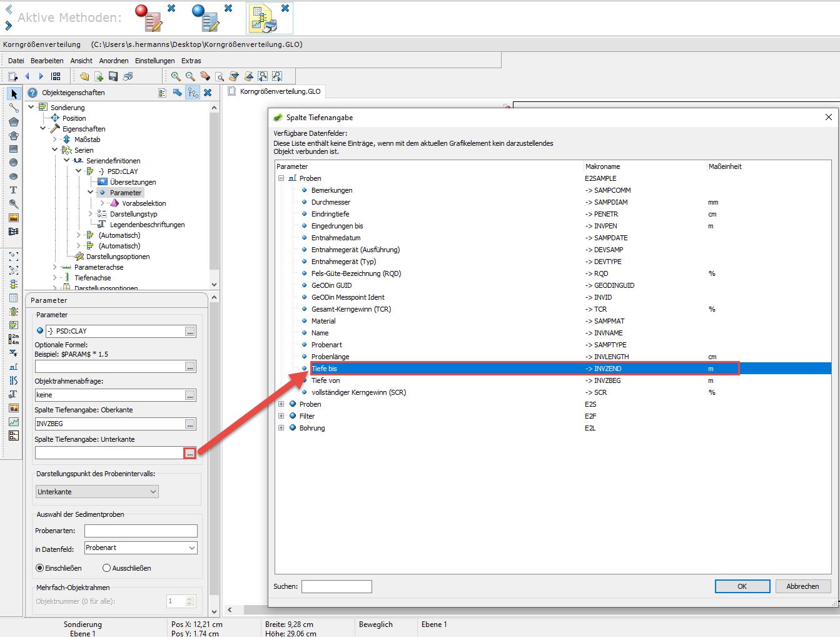The height and width of the screenshot is (637, 840).
Task: Open the Probenart Datenfeld dropdown
Action: 141,548
